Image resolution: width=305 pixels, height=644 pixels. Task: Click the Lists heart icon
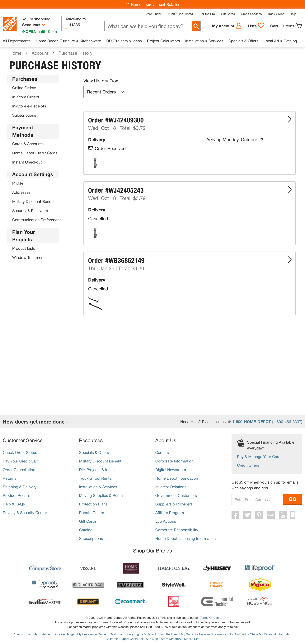(x=261, y=26)
